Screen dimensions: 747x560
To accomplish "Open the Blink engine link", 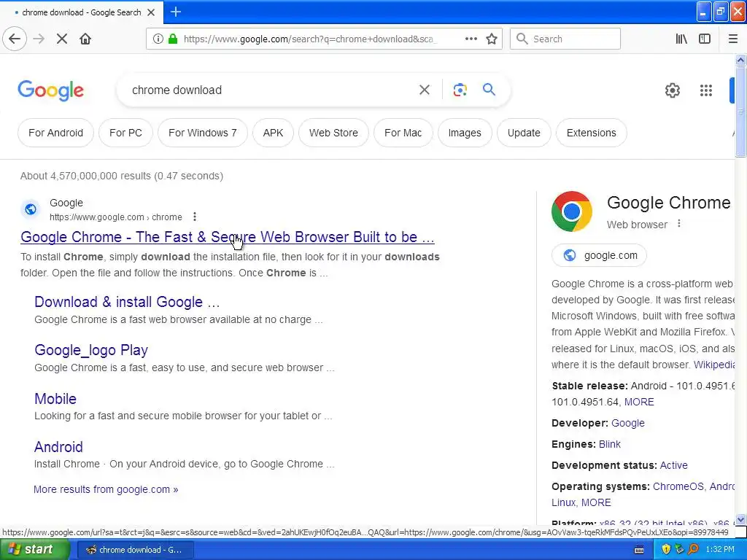I will tap(609, 444).
